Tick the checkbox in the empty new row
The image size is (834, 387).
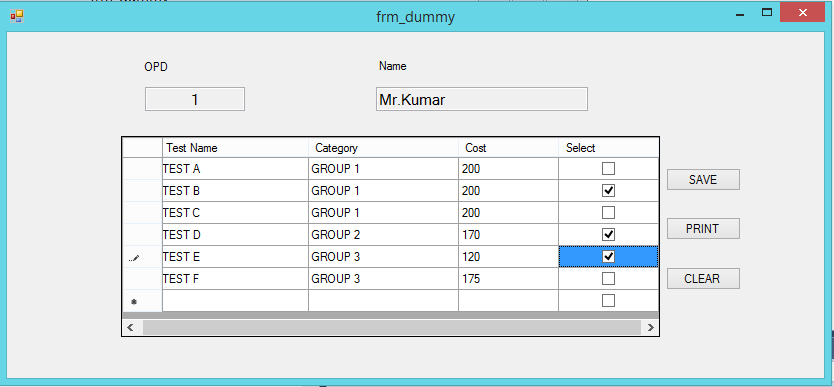608,301
